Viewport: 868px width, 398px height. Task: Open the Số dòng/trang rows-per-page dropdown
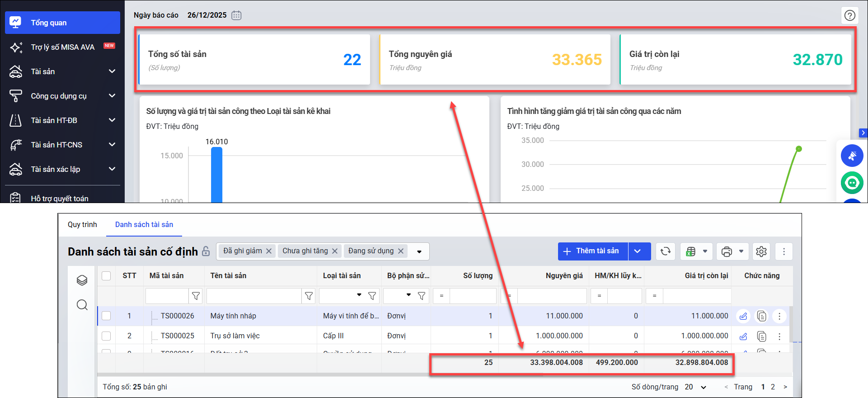click(696, 387)
